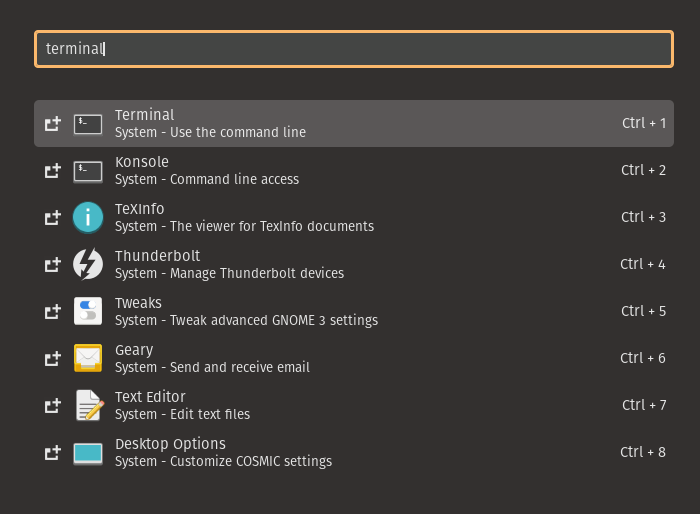Open the 'Geary' result title

click(134, 350)
